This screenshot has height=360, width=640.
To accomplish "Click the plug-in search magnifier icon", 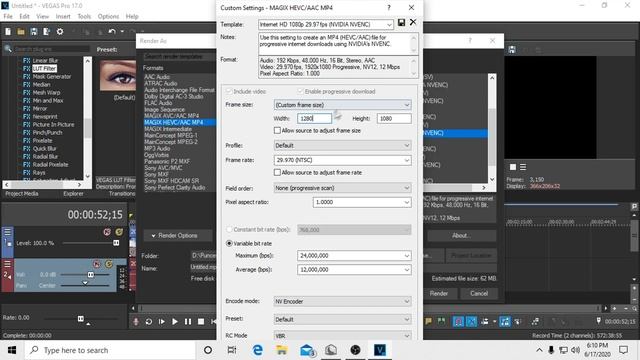I will 8,49.
